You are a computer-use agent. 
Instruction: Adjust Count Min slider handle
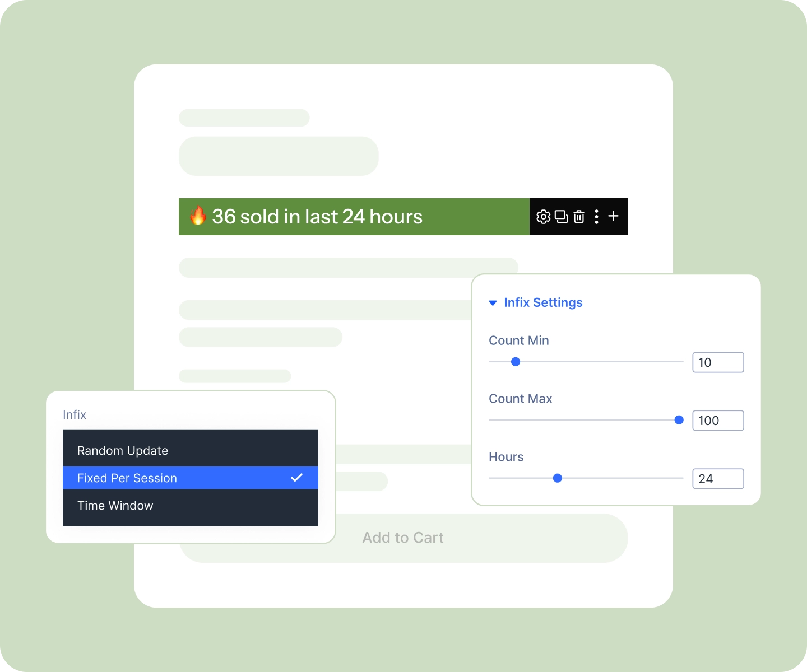click(x=516, y=362)
